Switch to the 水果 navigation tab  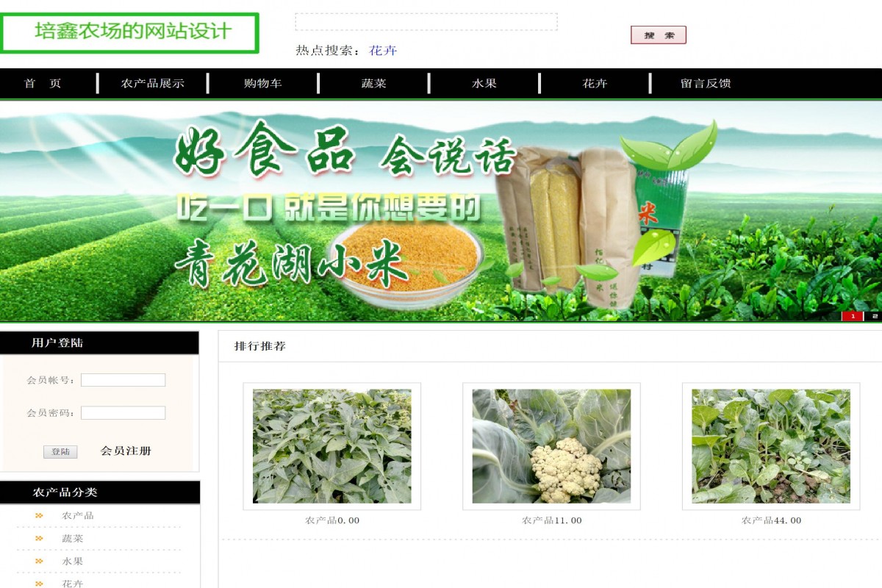coord(483,83)
